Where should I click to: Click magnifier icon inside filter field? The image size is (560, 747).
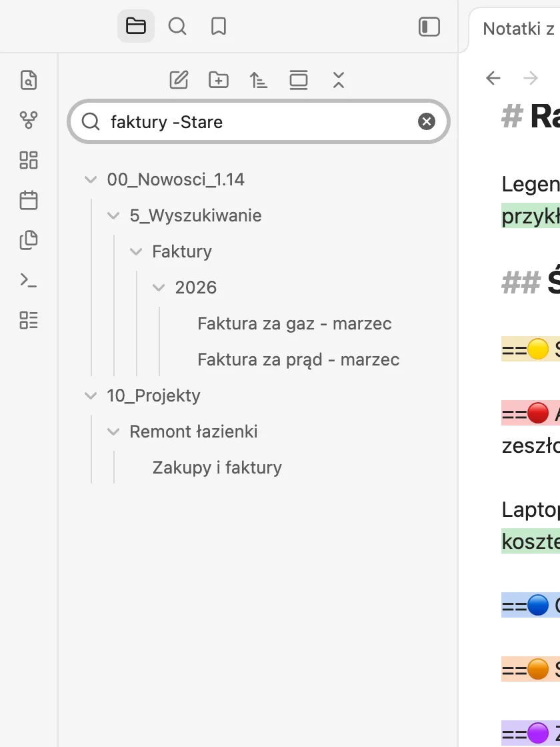pos(91,122)
